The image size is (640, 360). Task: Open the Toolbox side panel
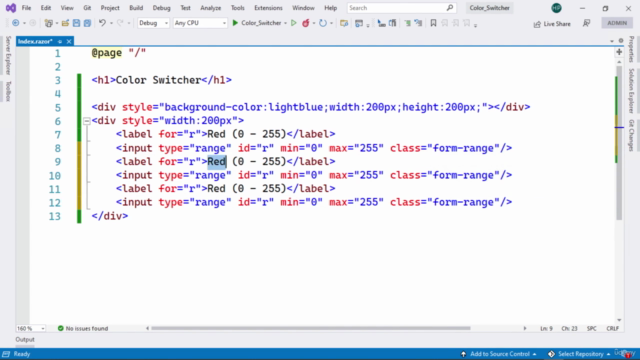coord(8,91)
